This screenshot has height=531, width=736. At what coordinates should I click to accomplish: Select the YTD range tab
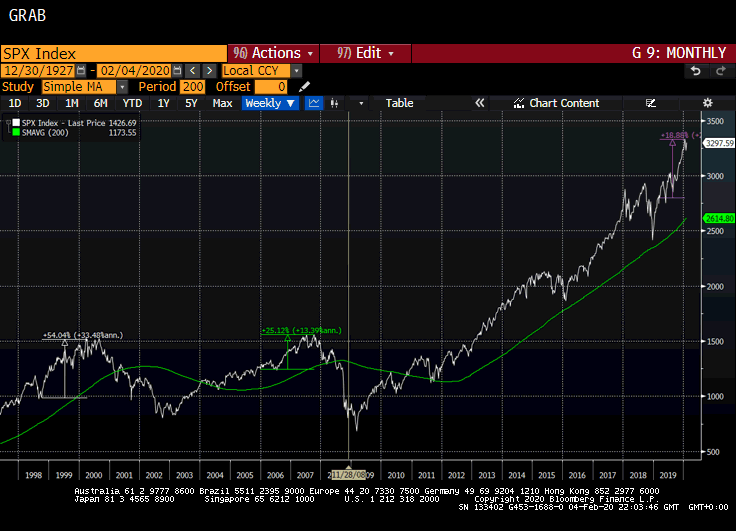(x=132, y=103)
